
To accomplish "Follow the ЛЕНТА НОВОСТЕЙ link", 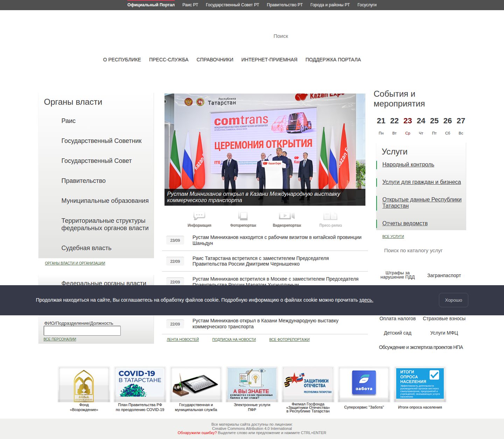I will click(183, 339).
